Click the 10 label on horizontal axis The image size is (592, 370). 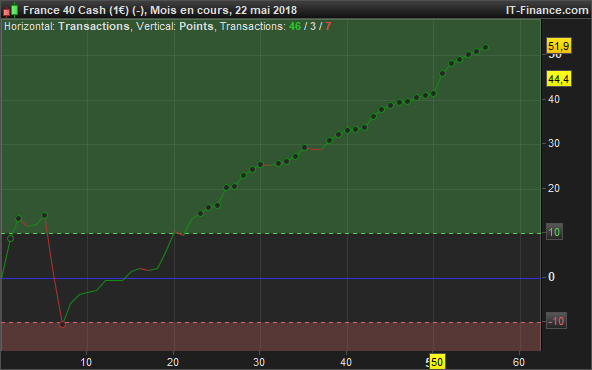tap(86, 362)
